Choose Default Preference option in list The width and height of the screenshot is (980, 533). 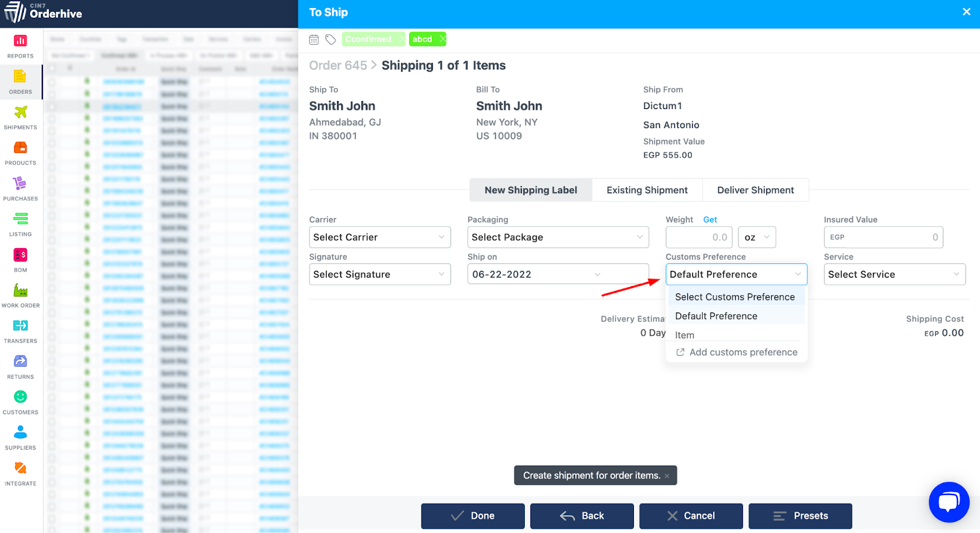click(x=735, y=316)
